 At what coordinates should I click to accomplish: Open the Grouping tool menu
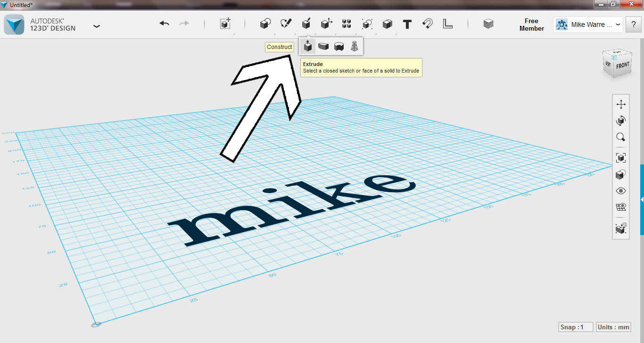(367, 24)
